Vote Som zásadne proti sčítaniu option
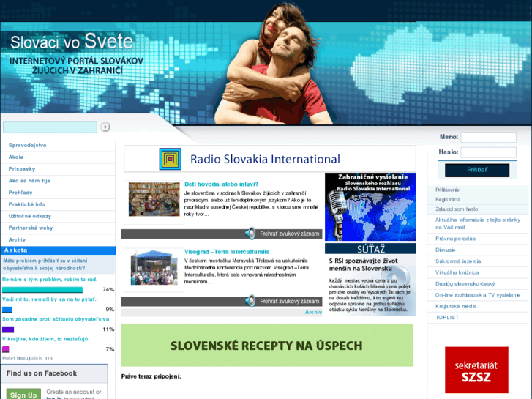 (56, 319)
